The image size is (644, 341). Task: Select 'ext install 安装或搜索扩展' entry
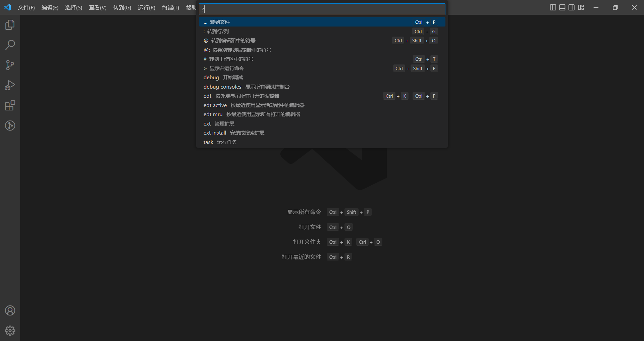tap(322, 133)
